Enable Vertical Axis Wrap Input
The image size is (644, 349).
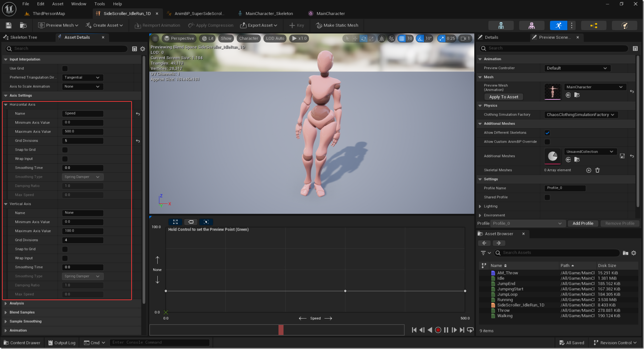[x=65, y=258]
